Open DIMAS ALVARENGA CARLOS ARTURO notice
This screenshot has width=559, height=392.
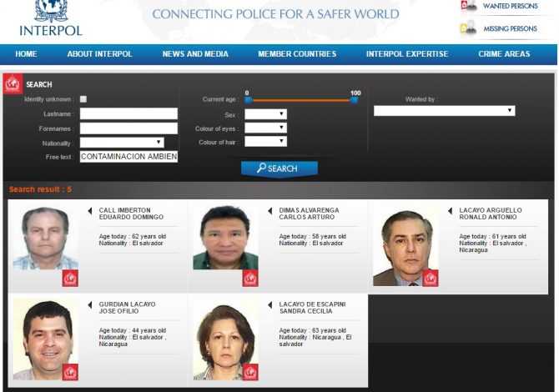309,214
